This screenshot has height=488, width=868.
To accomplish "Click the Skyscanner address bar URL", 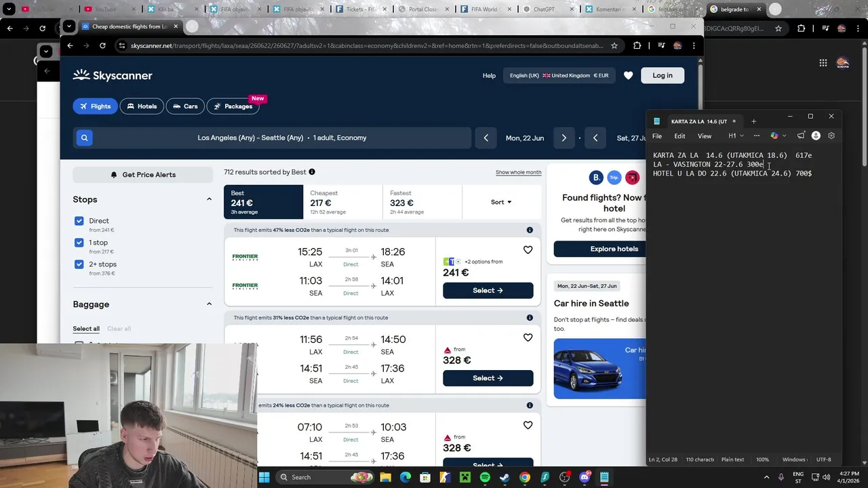I will coord(366,45).
